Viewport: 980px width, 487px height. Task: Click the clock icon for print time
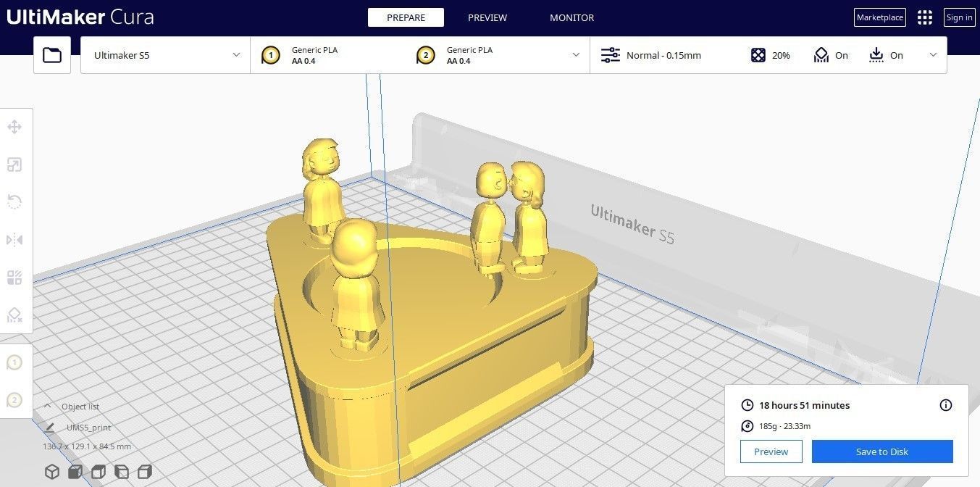pyautogui.click(x=747, y=405)
